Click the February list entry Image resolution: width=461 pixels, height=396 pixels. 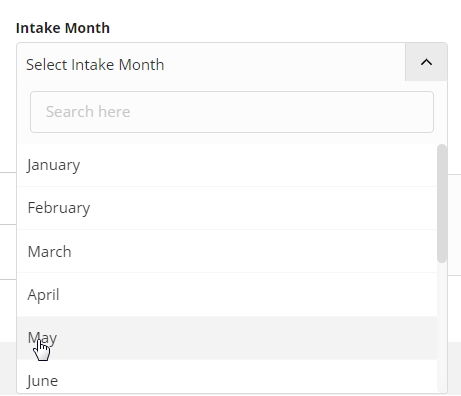click(x=227, y=208)
